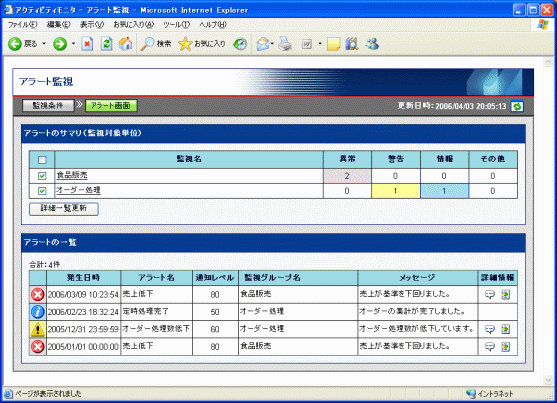The image size is (557, 403).
Task: Open the 食品販売 monitor link
Action: pyautogui.click(x=72, y=175)
